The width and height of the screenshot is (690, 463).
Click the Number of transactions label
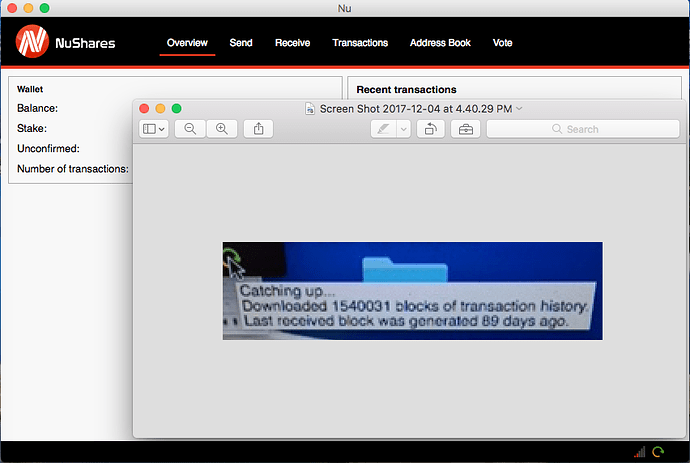(73, 169)
